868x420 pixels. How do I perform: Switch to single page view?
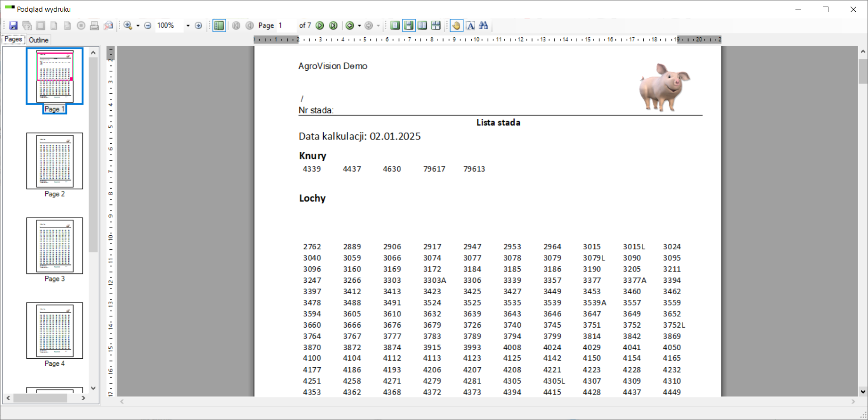click(395, 25)
